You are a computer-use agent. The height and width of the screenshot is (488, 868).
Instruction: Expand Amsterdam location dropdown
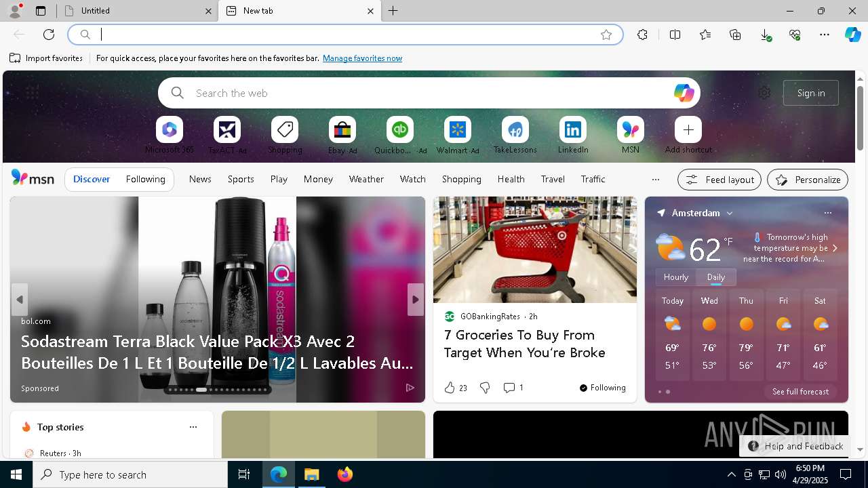[x=730, y=213]
